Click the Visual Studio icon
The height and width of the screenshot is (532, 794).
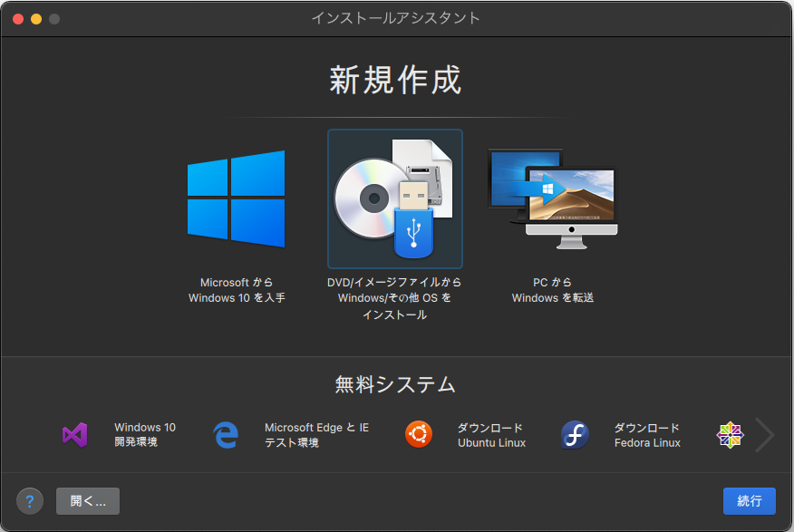click(75, 435)
